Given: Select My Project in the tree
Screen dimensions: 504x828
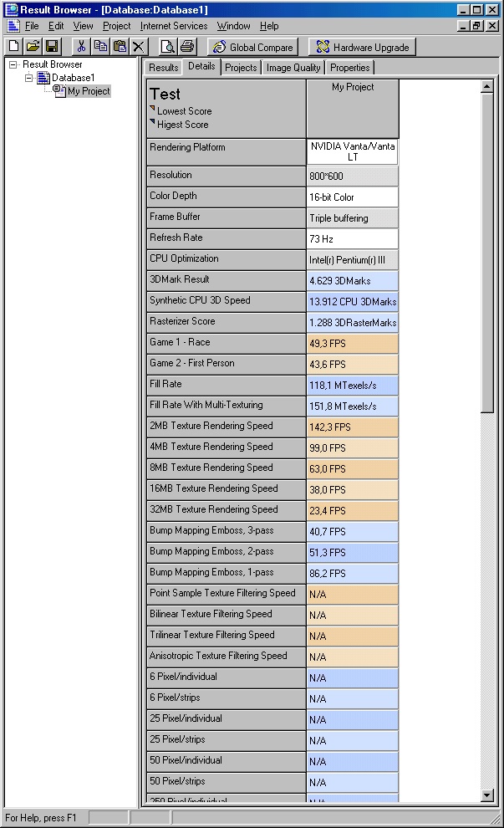Looking at the screenshot, I should pos(89,91).
